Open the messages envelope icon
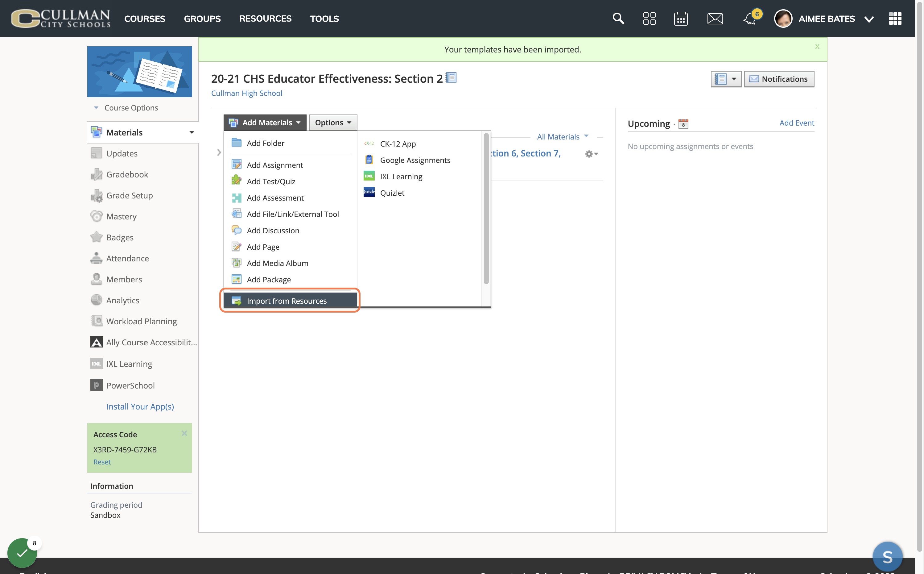This screenshot has width=924, height=574. [715, 19]
